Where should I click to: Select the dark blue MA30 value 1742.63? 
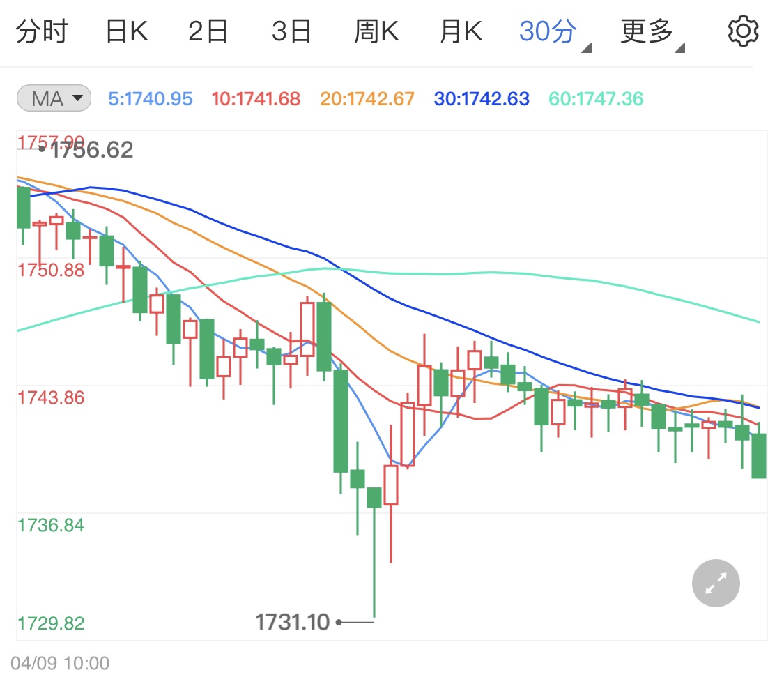coord(480,98)
